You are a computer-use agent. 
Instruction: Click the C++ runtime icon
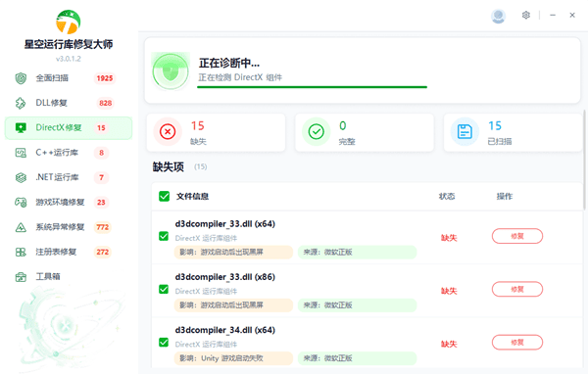coord(21,153)
